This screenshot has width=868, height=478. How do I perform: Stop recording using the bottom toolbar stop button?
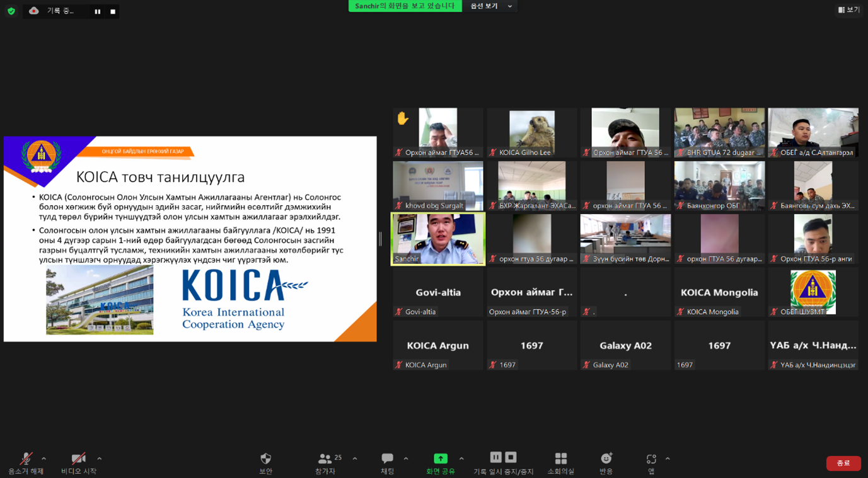tap(511, 457)
